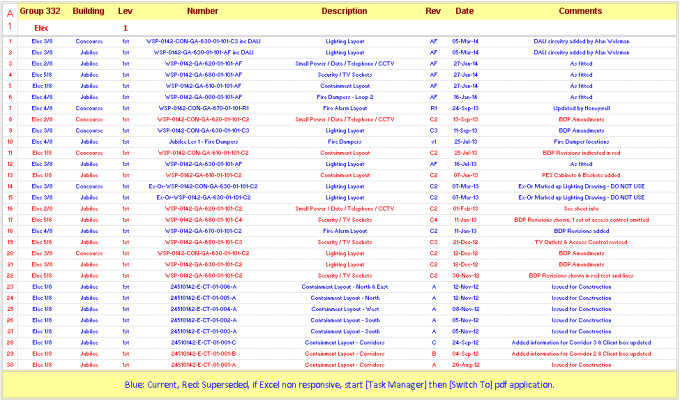The image size is (680, 401).
Task: Click 'Containment Layout - West' description cell
Action: tap(345, 309)
